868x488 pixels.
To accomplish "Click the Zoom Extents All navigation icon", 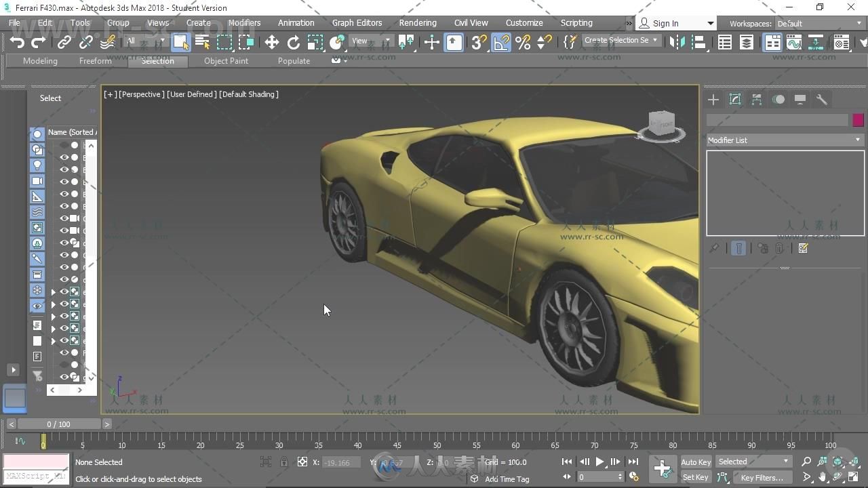I will [x=854, y=462].
